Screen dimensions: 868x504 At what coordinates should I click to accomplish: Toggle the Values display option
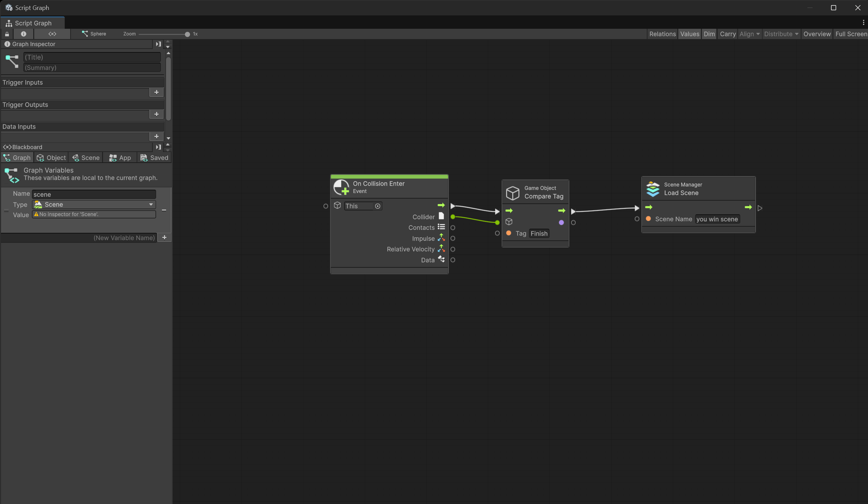690,34
